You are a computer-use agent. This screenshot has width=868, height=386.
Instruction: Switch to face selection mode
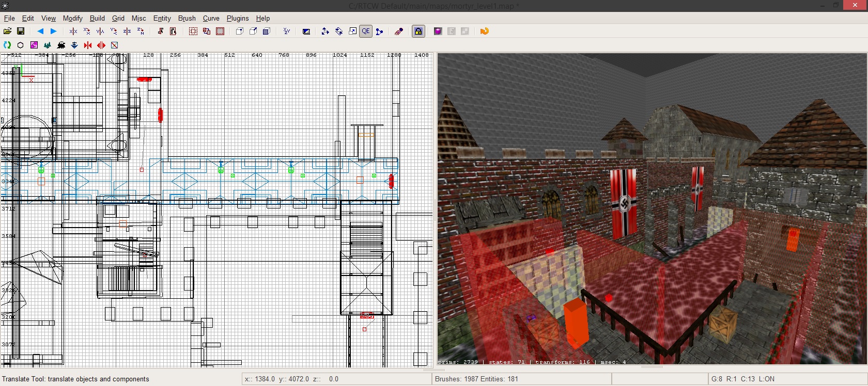click(267, 31)
